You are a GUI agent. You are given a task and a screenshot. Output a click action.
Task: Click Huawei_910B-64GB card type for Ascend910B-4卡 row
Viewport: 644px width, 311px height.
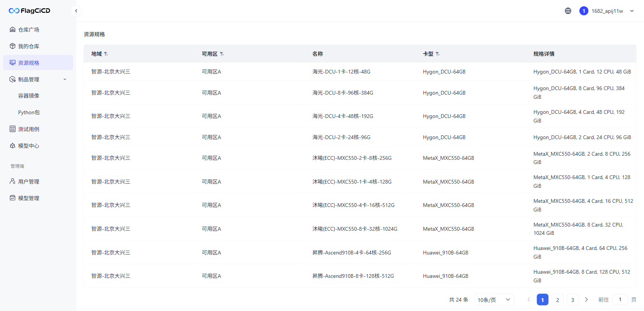(446, 253)
